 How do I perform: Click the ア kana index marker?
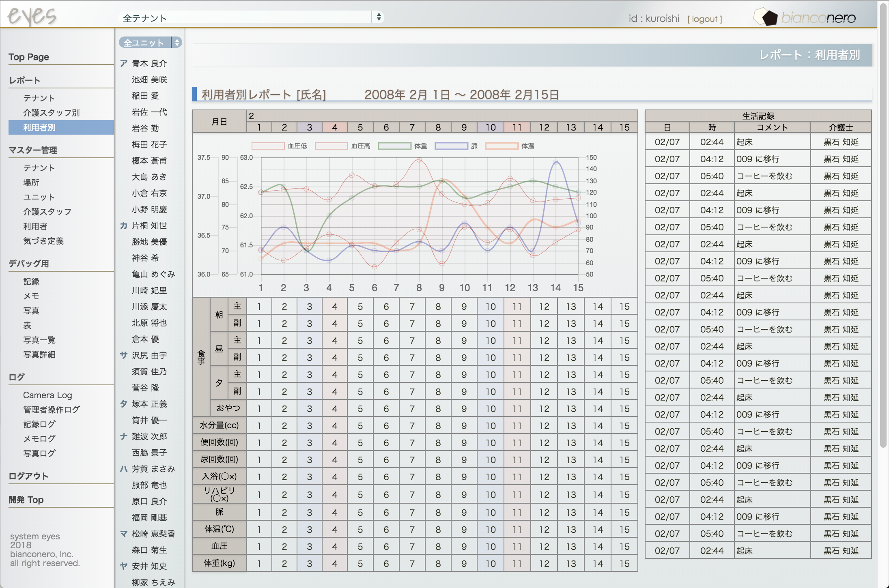[124, 63]
